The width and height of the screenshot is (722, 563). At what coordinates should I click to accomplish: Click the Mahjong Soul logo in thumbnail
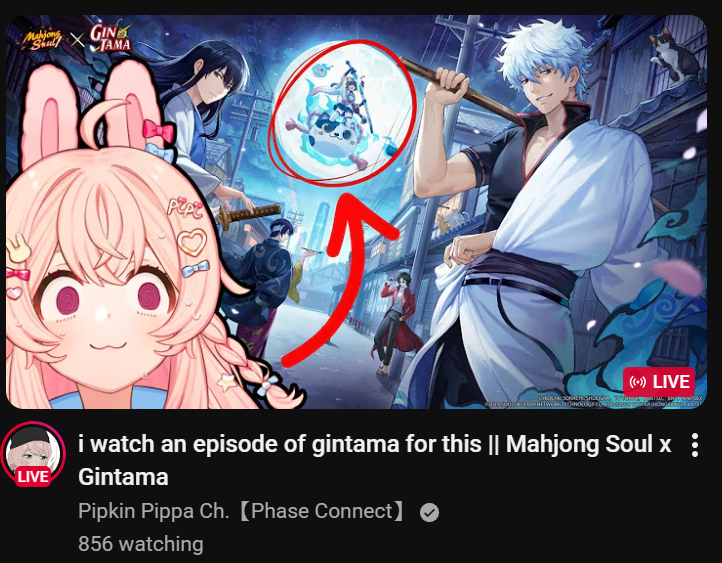point(42,40)
